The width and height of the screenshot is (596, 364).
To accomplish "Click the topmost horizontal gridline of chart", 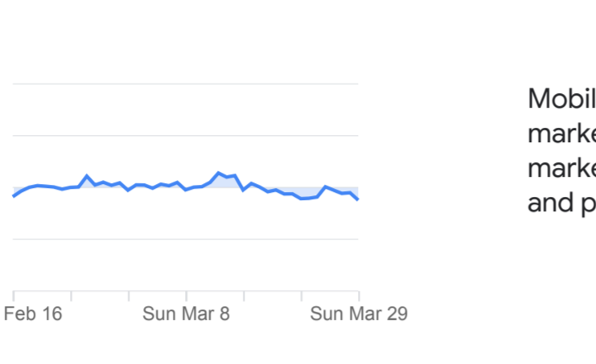I will [185, 84].
